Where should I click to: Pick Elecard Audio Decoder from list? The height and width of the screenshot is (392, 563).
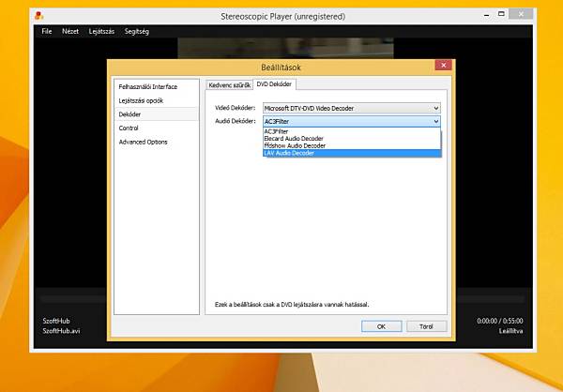tap(352, 139)
